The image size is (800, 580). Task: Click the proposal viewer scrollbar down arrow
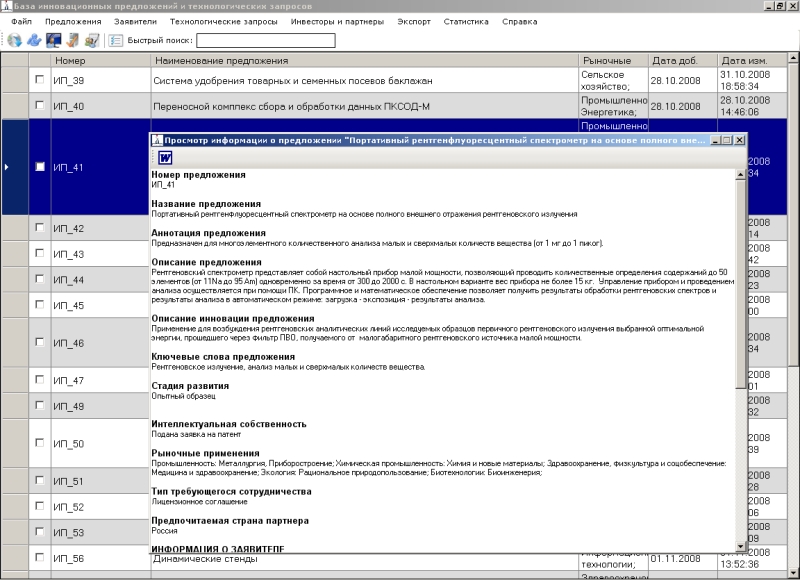click(x=741, y=547)
